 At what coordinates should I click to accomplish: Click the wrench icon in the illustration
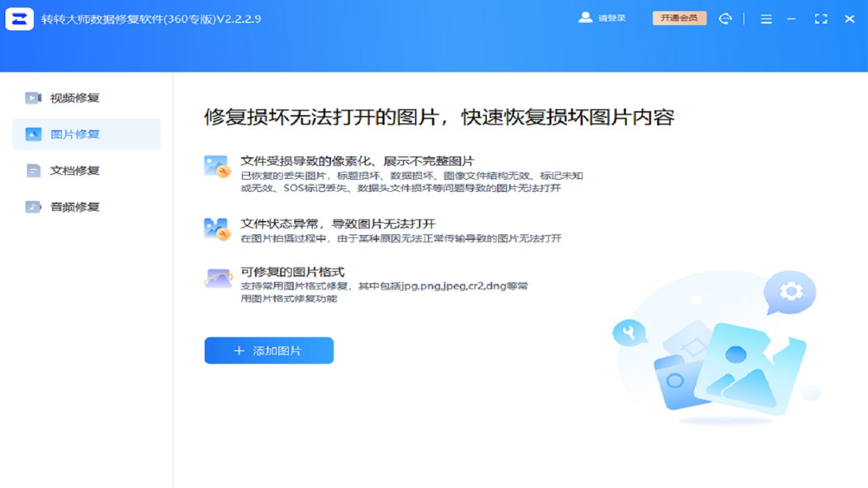tap(630, 333)
